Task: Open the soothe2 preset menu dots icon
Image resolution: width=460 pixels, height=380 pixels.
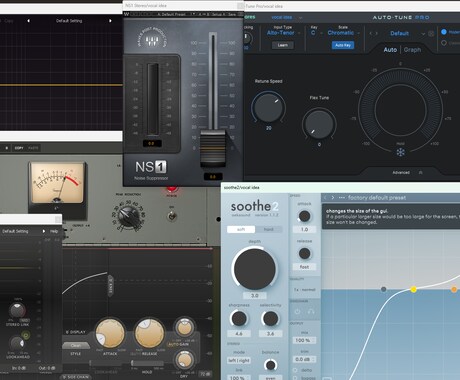Action: coord(341,198)
